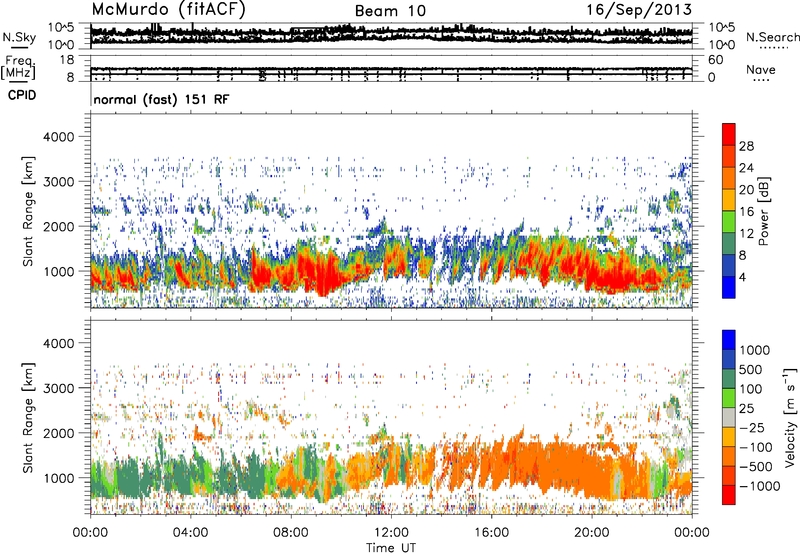Click the 'Time UT' x-axis title

[391, 547]
